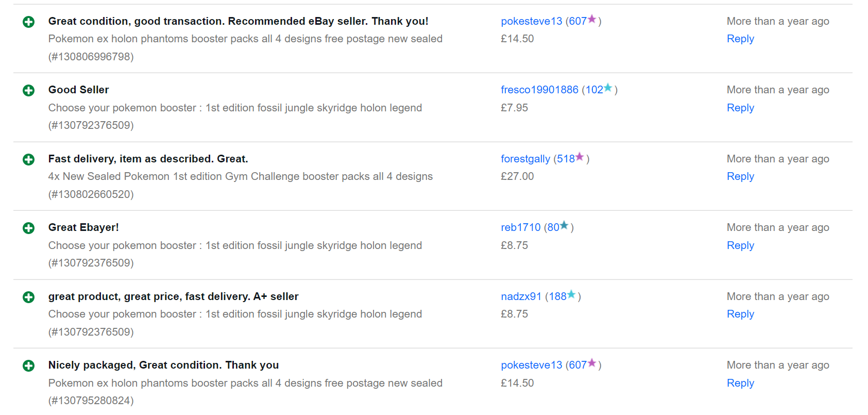The height and width of the screenshot is (415, 868).
Task: Reply to the "Good Seller" feedback
Action: click(x=740, y=108)
